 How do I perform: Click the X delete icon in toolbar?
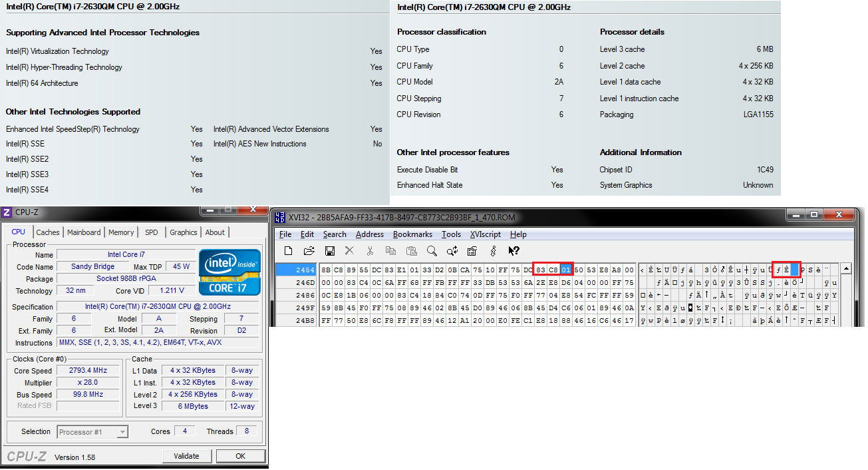(x=349, y=251)
